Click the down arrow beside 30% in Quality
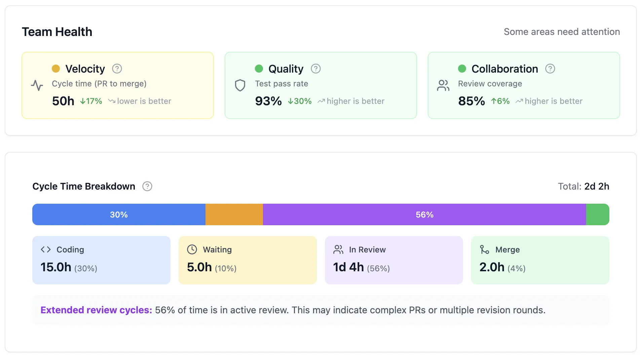This screenshot has height=359, width=644. point(290,101)
